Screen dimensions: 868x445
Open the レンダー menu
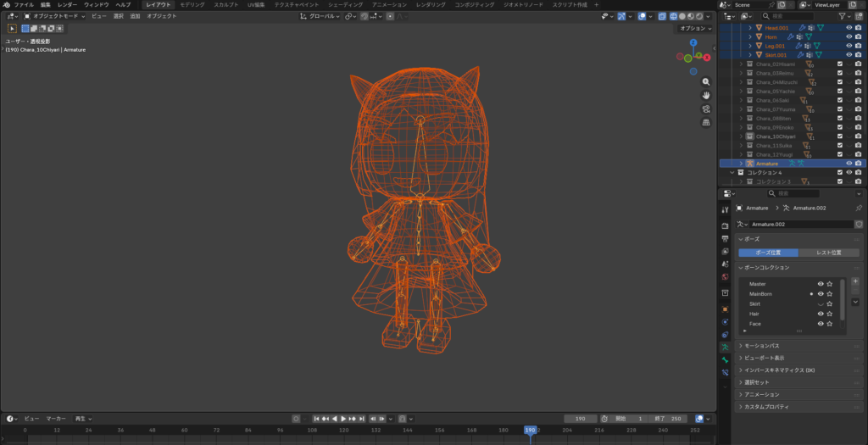tap(68, 5)
